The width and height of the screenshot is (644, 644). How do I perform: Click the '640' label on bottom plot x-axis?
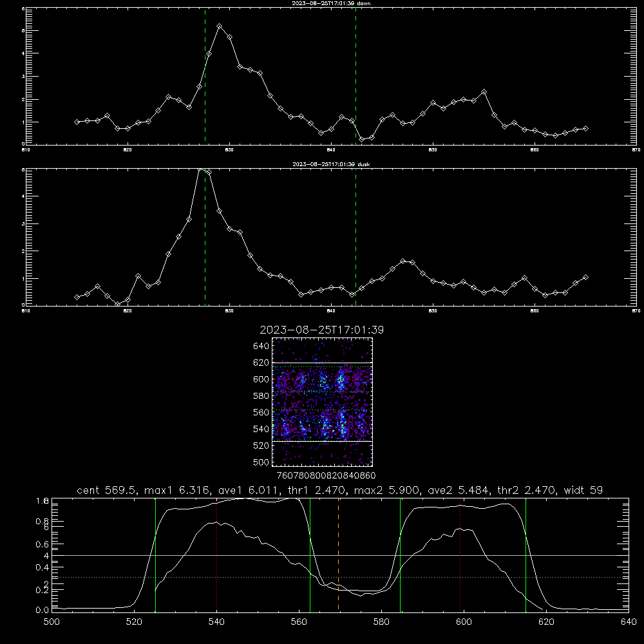click(x=629, y=622)
